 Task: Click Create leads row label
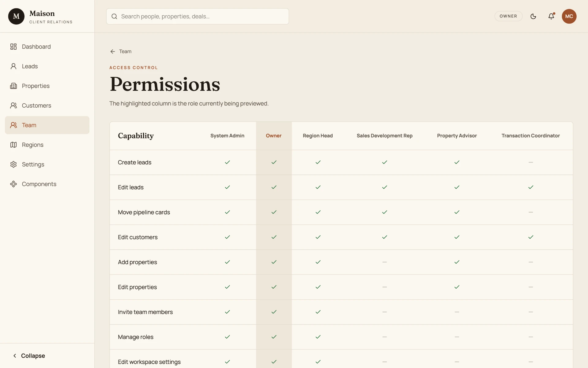coord(134,162)
